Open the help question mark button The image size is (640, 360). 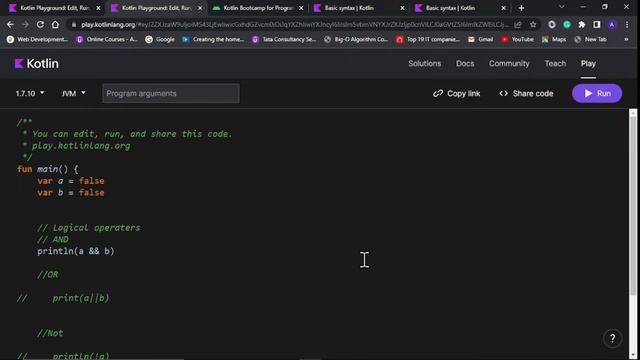[x=612, y=338]
